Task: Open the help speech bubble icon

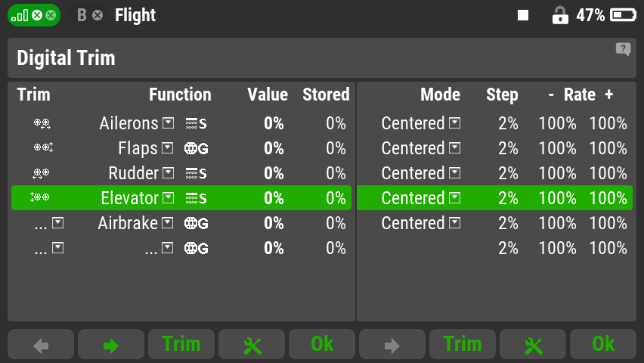Action: (x=623, y=49)
